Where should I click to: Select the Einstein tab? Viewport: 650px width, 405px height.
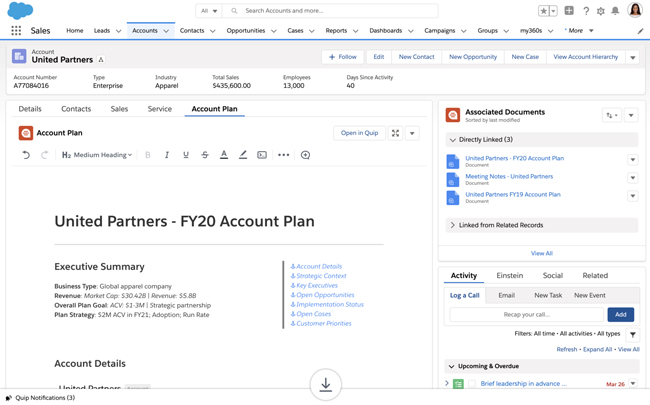point(509,275)
